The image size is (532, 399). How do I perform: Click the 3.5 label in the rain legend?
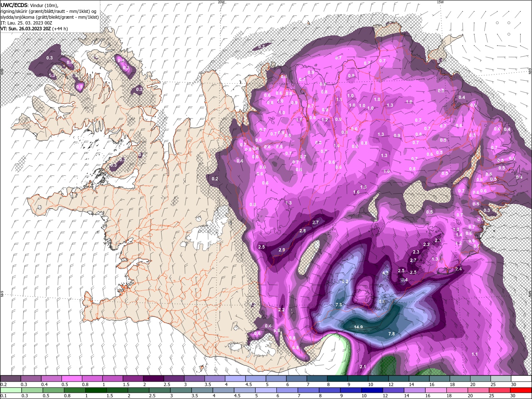pos(195,396)
